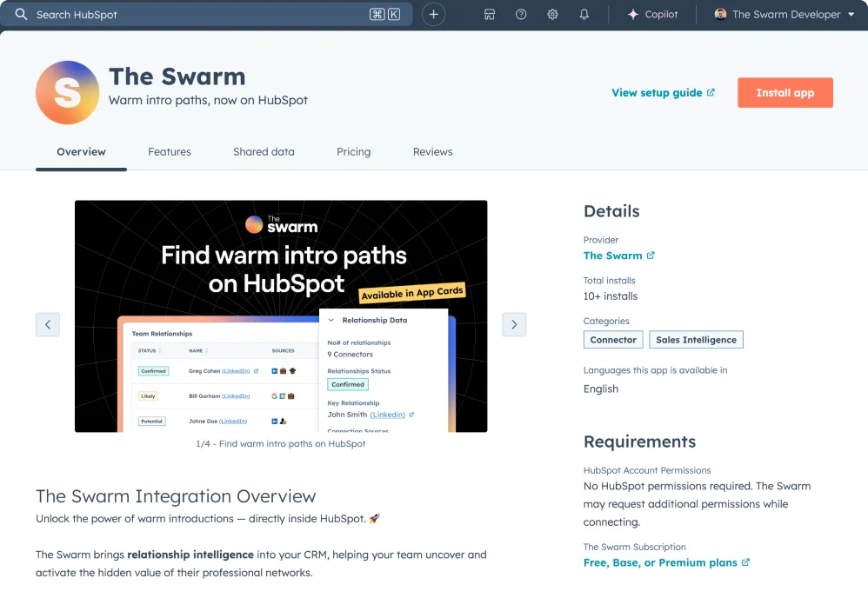Click The Swarm Developer avatar
The width and height of the screenshot is (868, 598).
click(x=720, y=15)
